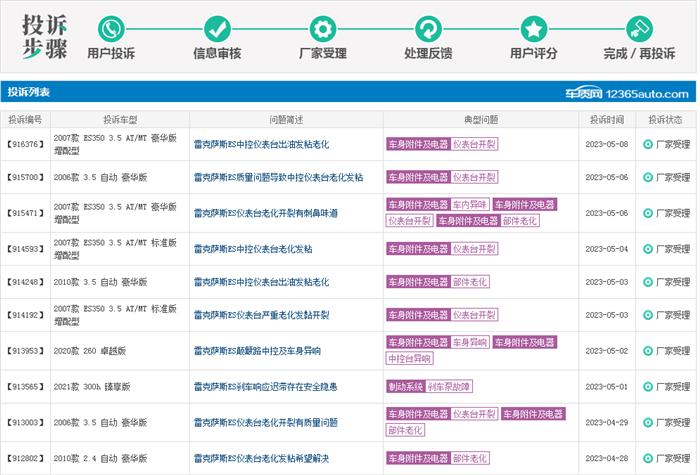Click the 用户投诉 phone step icon
The image size is (700, 475).
point(111,29)
